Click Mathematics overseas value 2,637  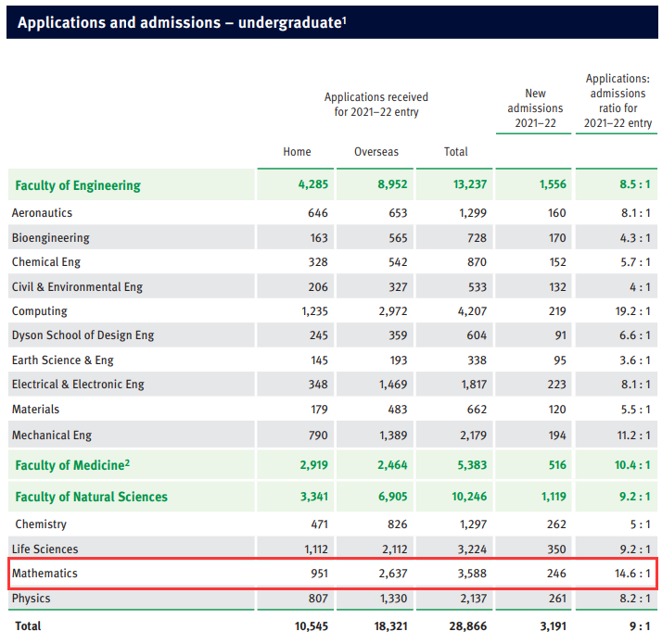[x=392, y=574]
